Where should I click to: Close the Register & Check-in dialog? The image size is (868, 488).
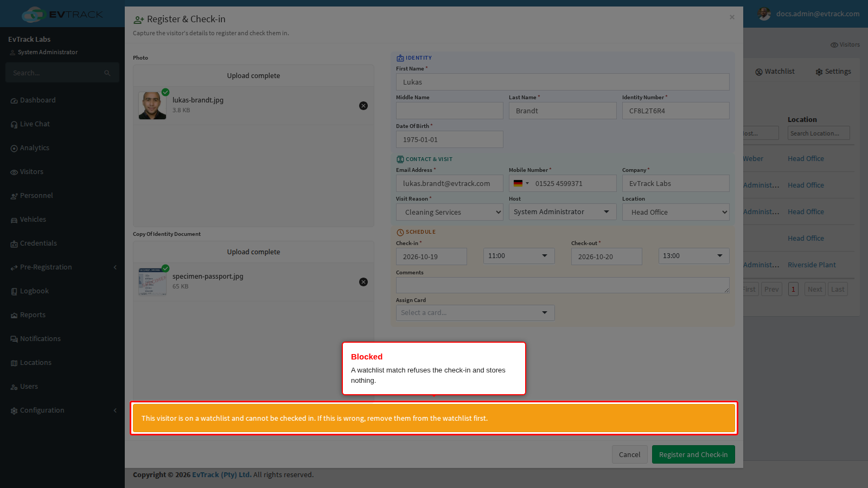coord(732,17)
